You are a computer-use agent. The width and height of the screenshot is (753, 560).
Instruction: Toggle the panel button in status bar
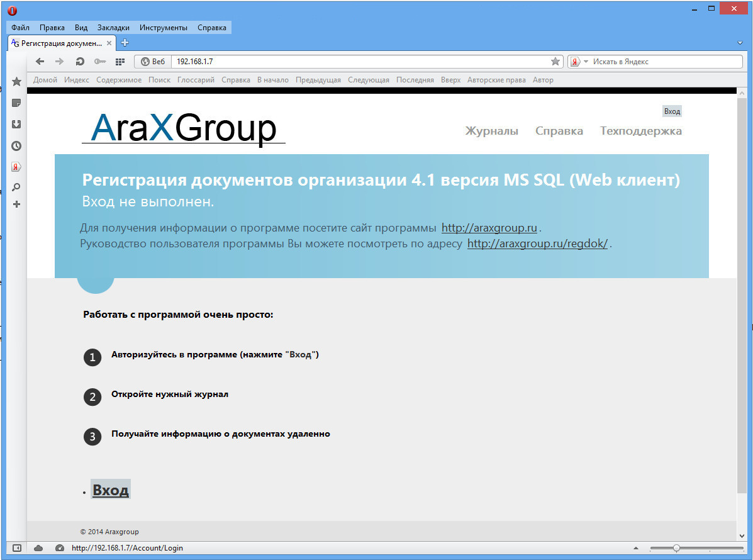17,548
